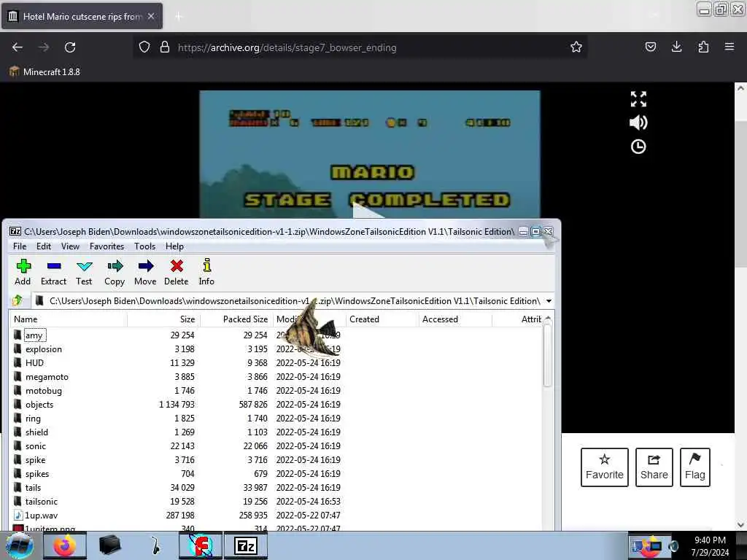Expand the 7-Zip address path dropdown

point(549,301)
